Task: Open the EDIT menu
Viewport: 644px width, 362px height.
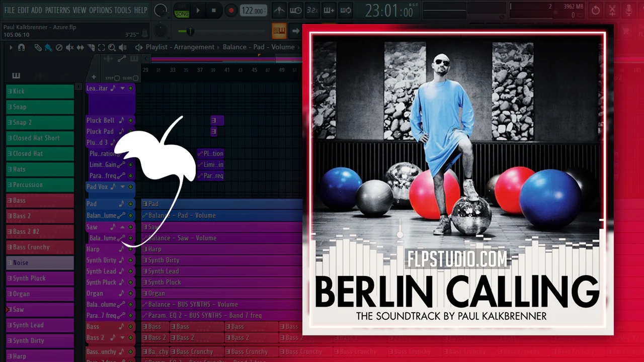Action: click(23, 10)
